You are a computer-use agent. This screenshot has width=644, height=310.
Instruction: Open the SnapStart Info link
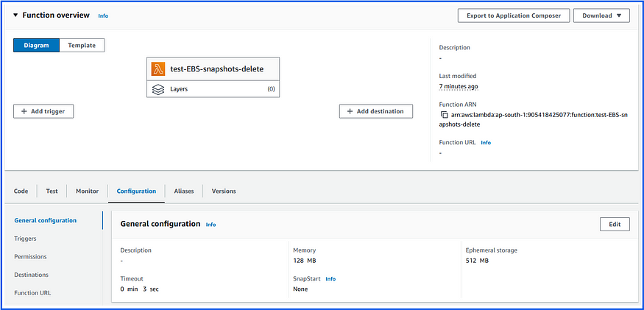[x=330, y=279]
